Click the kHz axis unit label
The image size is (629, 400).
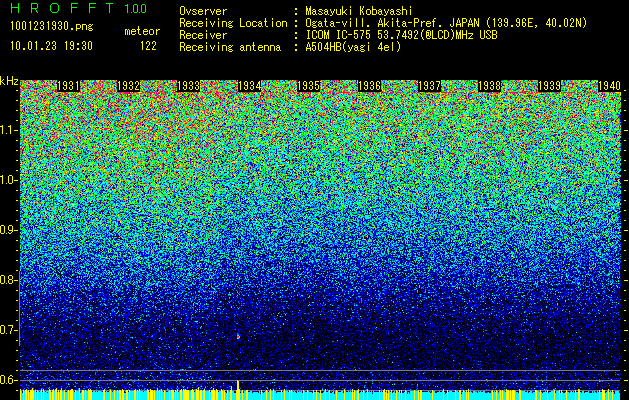(x=9, y=81)
